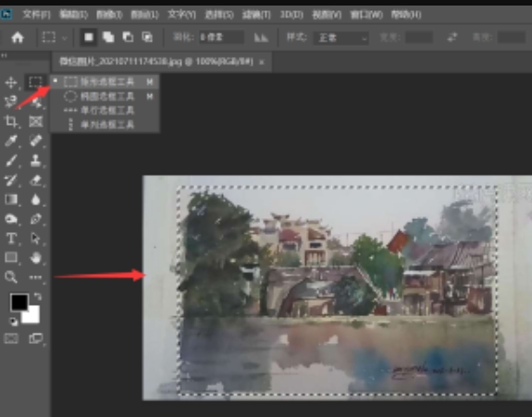Choose 矩形选框工具 from the flyout
The image size is (532, 417).
105,81
